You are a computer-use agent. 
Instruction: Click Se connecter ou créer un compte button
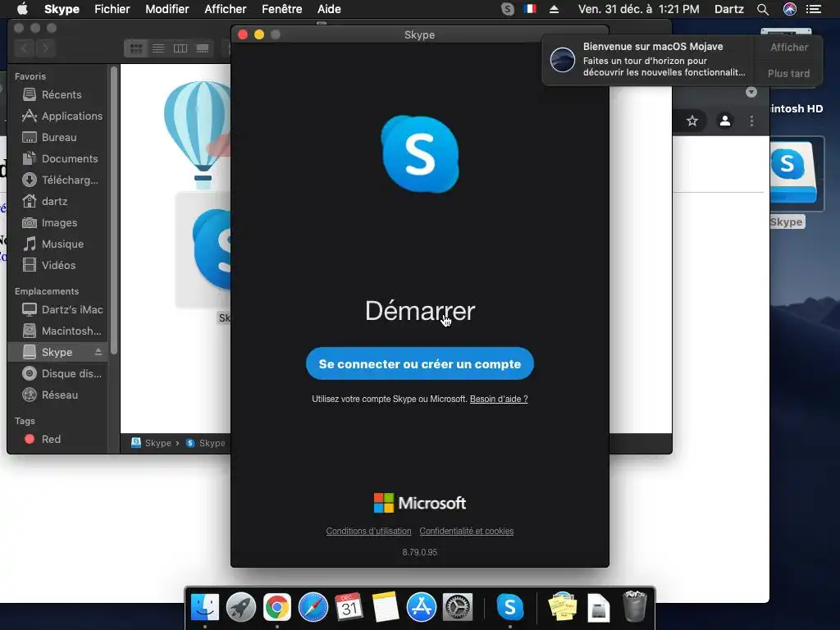pyautogui.click(x=419, y=363)
